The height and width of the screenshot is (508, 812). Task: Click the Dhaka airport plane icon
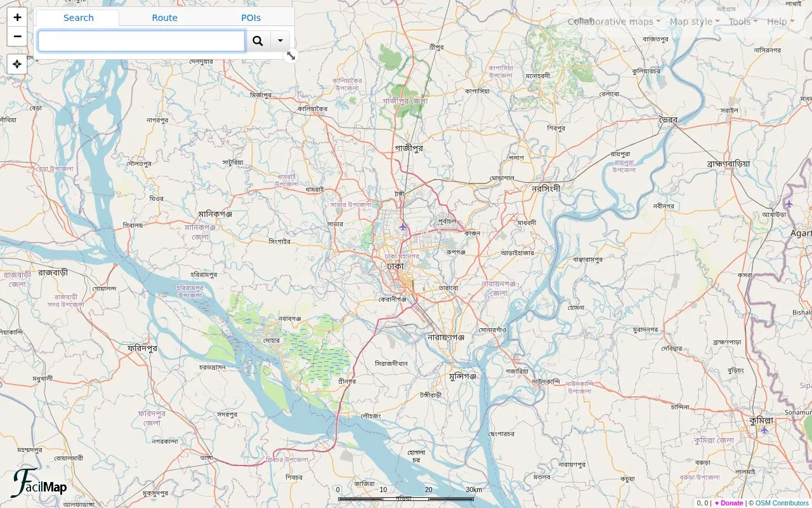[x=403, y=226]
